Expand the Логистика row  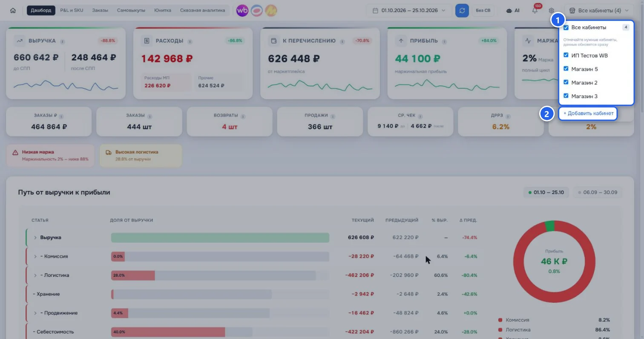[35, 275]
